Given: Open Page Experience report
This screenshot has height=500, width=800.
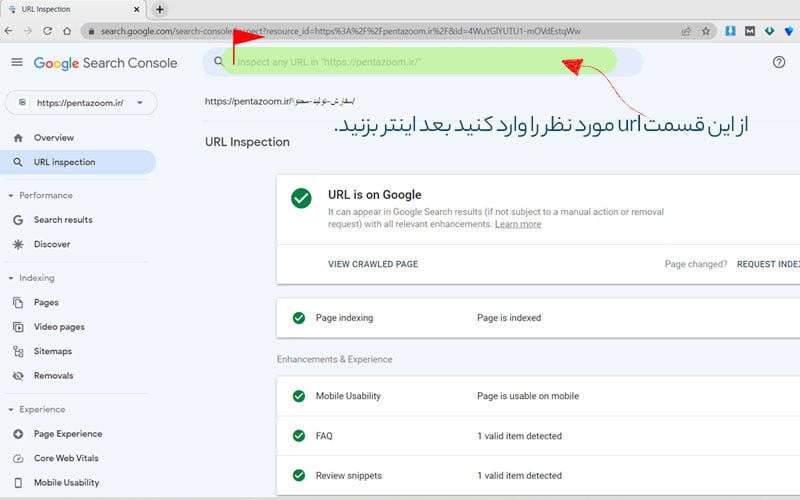Looking at the screenshot, I should (x=68, y=434).
